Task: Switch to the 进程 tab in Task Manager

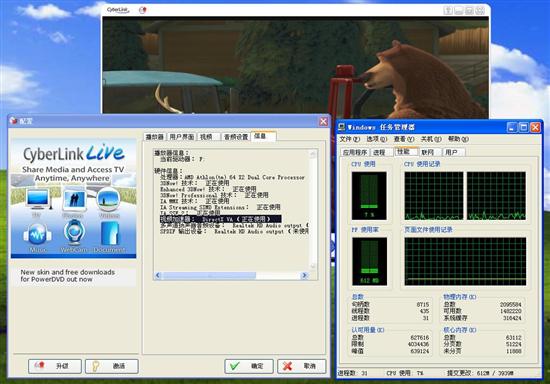Action: [381, 152]
